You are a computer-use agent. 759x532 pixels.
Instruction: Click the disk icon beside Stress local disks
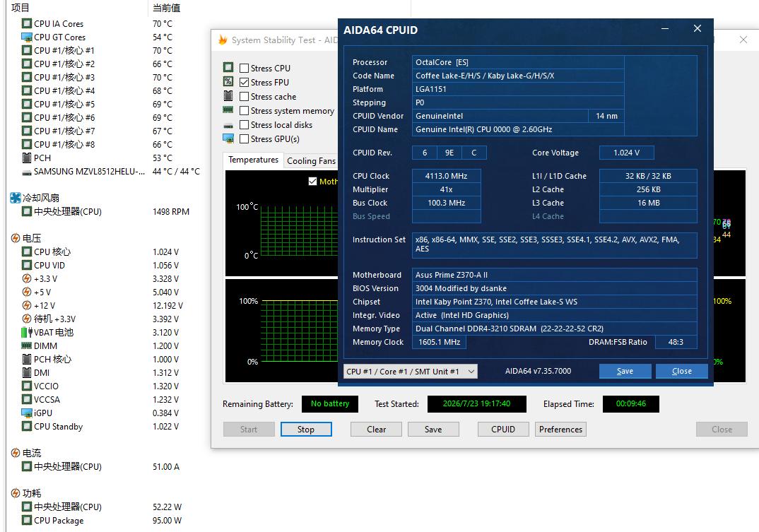228,125
